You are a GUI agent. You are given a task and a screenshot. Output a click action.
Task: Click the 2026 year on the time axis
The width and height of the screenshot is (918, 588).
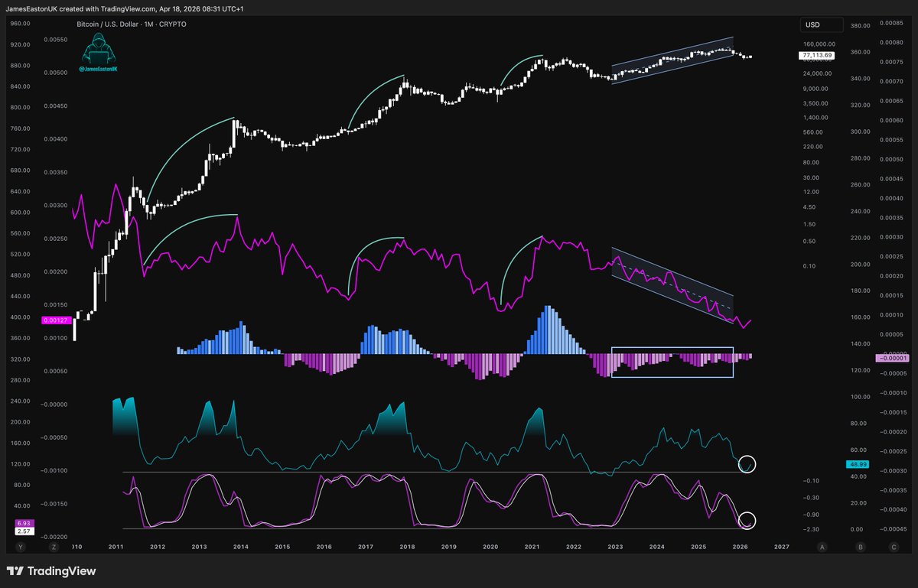click(x=740, y=547)
